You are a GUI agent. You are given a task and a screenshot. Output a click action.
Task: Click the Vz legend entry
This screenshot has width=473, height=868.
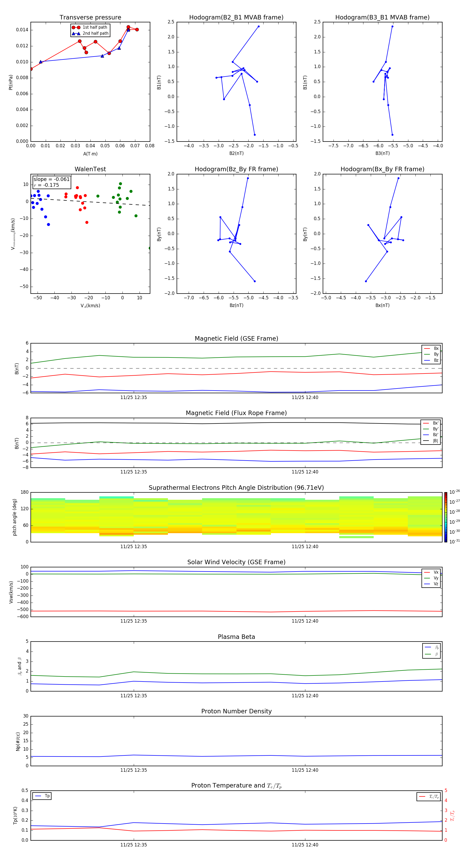[x=431, y=584]
